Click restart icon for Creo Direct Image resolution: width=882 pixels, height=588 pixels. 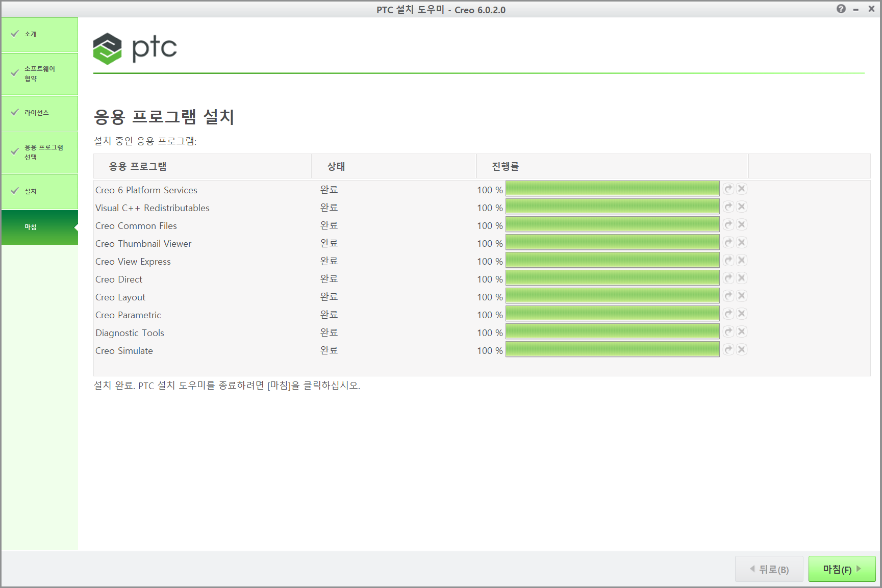[728, 278]
